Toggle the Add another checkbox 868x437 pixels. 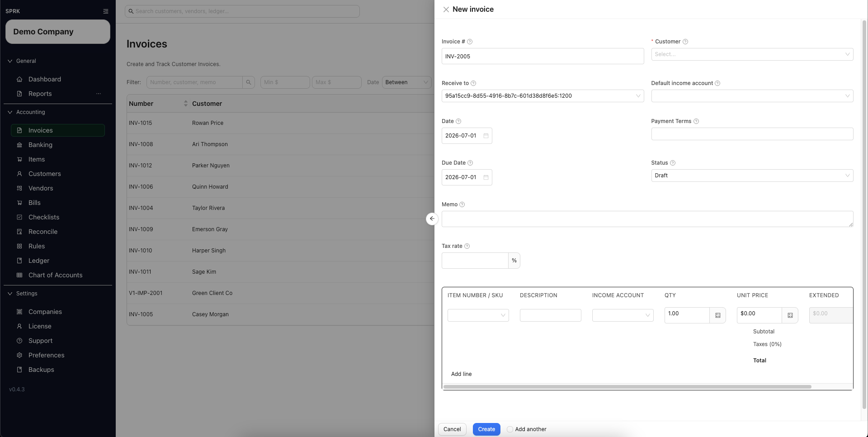pos(510,429)
